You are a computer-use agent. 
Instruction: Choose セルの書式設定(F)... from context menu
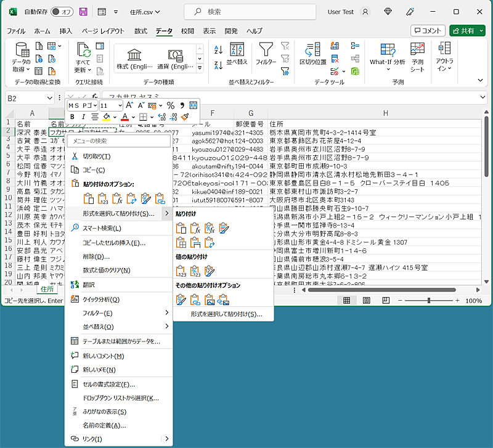[x=118, y=384]
